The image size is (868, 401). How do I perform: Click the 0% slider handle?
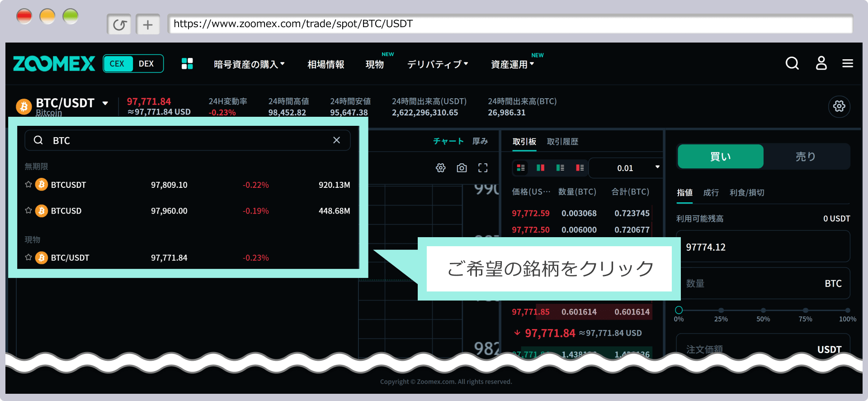(679, 310)
